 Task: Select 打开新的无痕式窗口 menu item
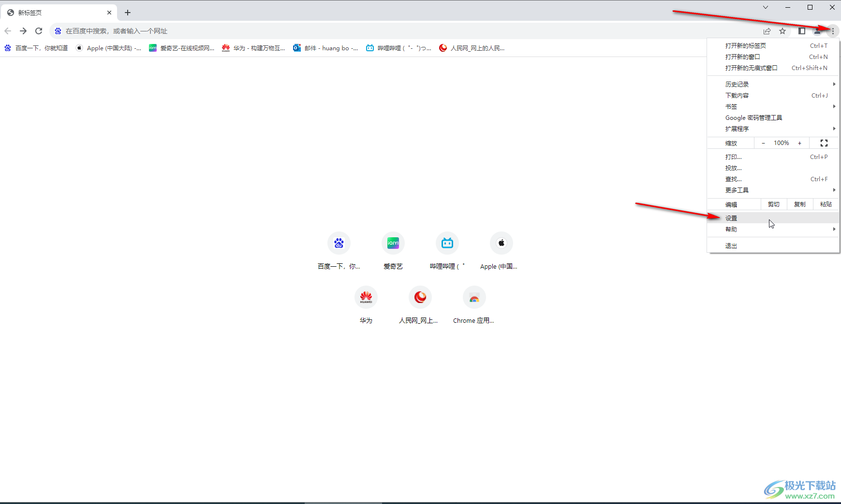coord(773,68)
